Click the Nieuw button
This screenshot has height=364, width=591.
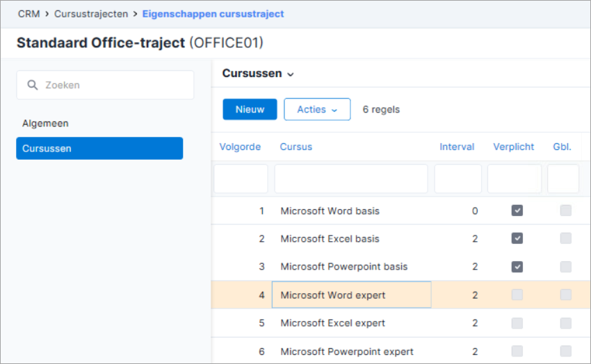(250, 109)
